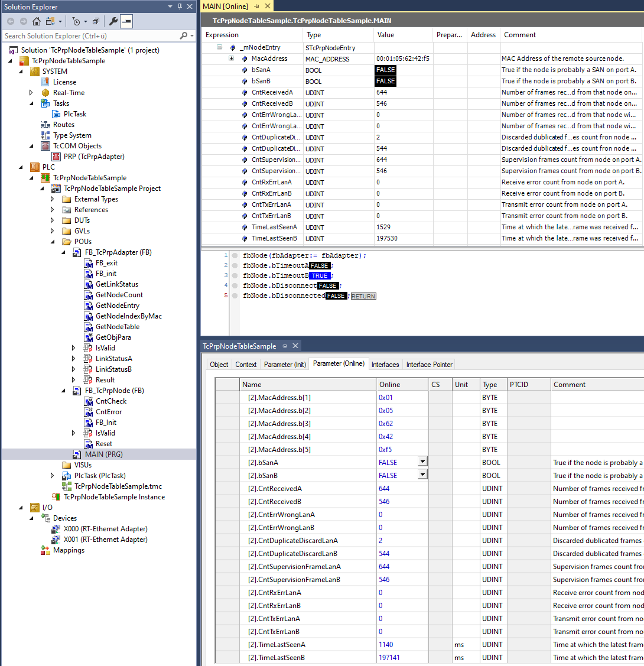Click the Collapse All icon in Solution Explorer
Viewport: 644px width, 666px height.
(x=96, y=21)
